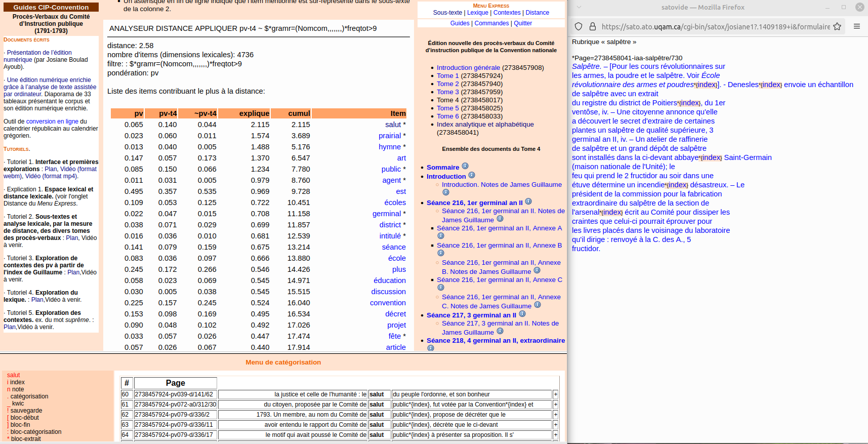This screenshot has height=444, width=868.
Task: Open the Index analytique et alphabétique link
Action: [485, 124]
